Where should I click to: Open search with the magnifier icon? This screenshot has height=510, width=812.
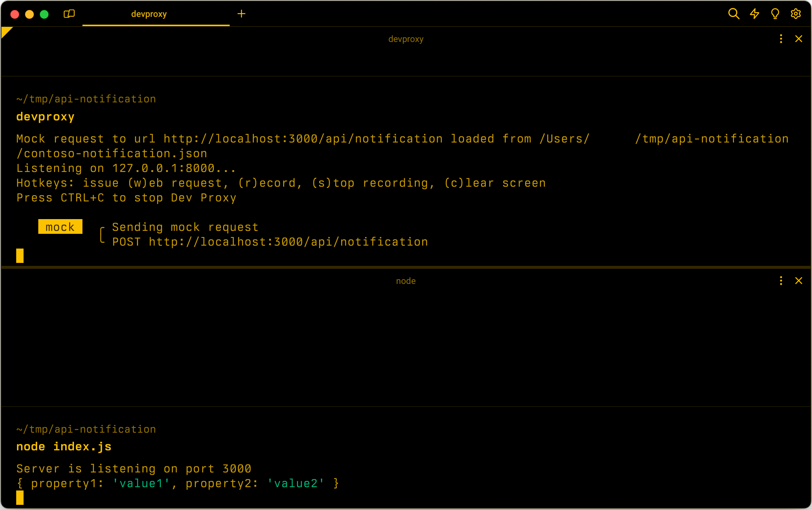coord(733,14)
